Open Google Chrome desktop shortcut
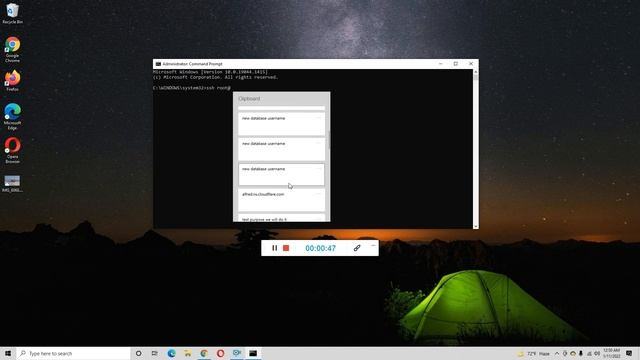640x360 pixels. pyautogui.click(x=12, y=49)
